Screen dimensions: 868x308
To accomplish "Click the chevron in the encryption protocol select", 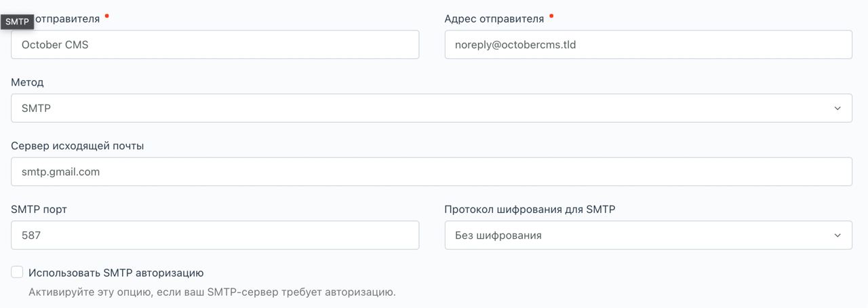I will click(x=837, y=235).
